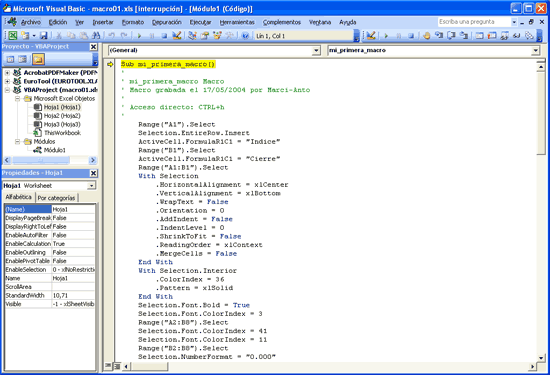This screenshot has width=550, height=375.
Task: Open the Archivo menu
Action: (x=31, y=22)
